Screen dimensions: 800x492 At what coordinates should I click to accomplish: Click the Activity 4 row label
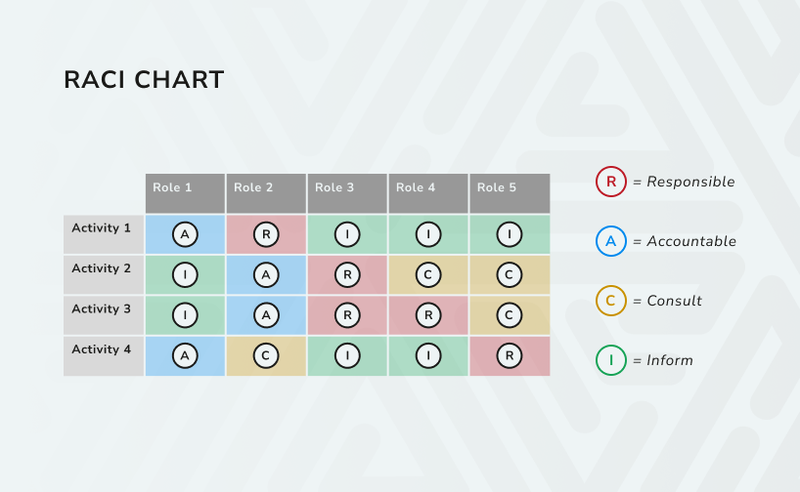click(104, 356)
